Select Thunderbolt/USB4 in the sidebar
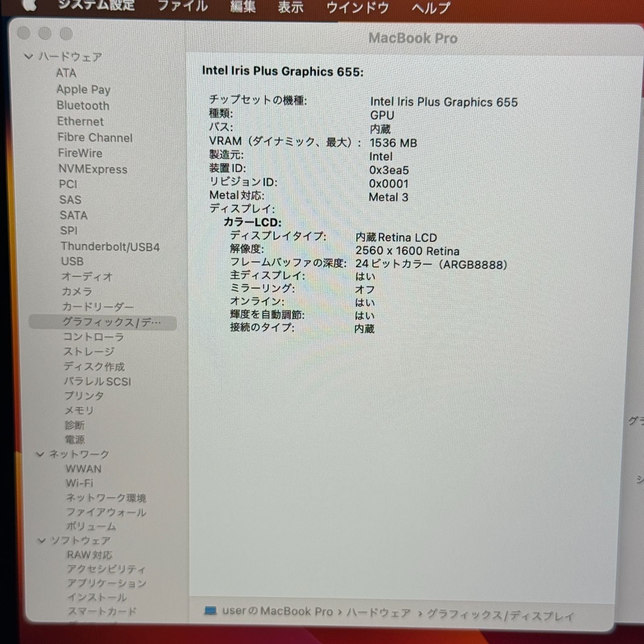The image size is (644, 644). (x=110, y=246)
